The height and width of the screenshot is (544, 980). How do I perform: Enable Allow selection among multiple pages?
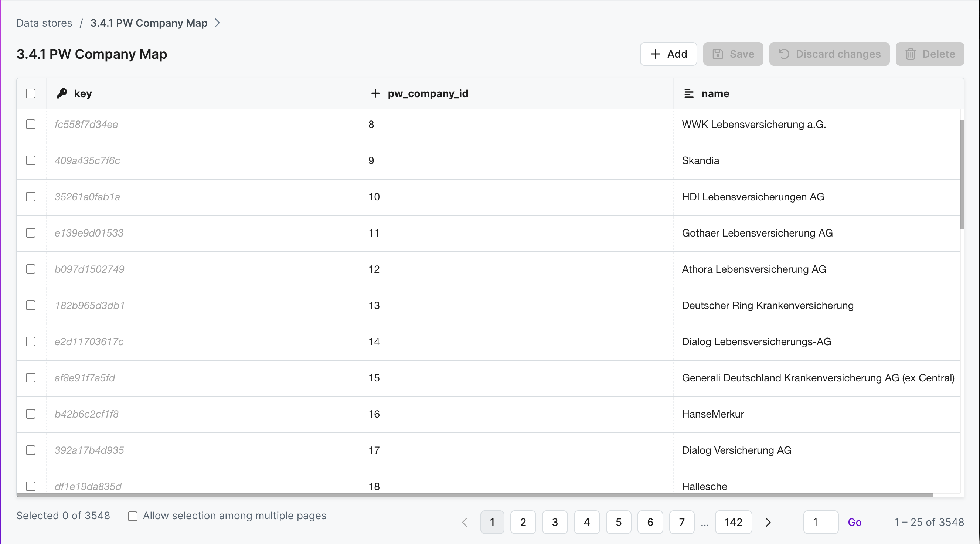pyautogui.click(x=132, y=516)
